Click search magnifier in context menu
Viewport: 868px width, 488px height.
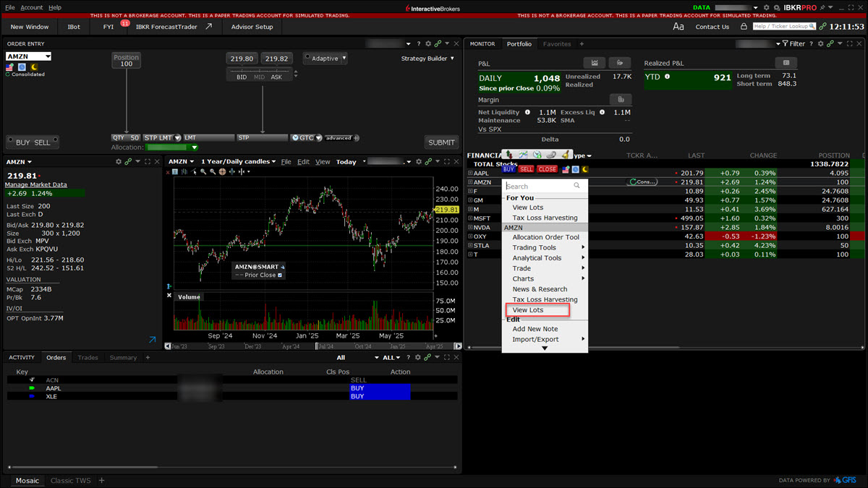tap(576, 186)
